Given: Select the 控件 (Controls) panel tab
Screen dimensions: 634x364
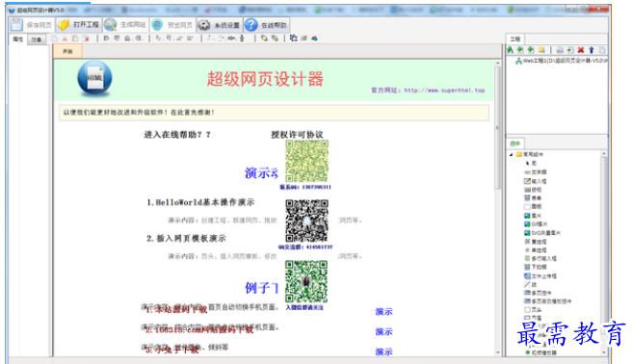Looking at the screenshot, I should pyautogui.click(x=515, y=143).
